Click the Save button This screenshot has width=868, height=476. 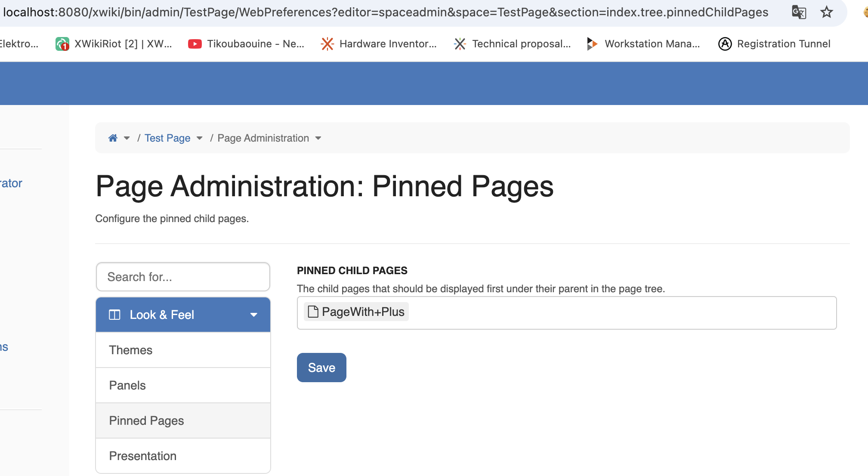[x=321, y=367]
